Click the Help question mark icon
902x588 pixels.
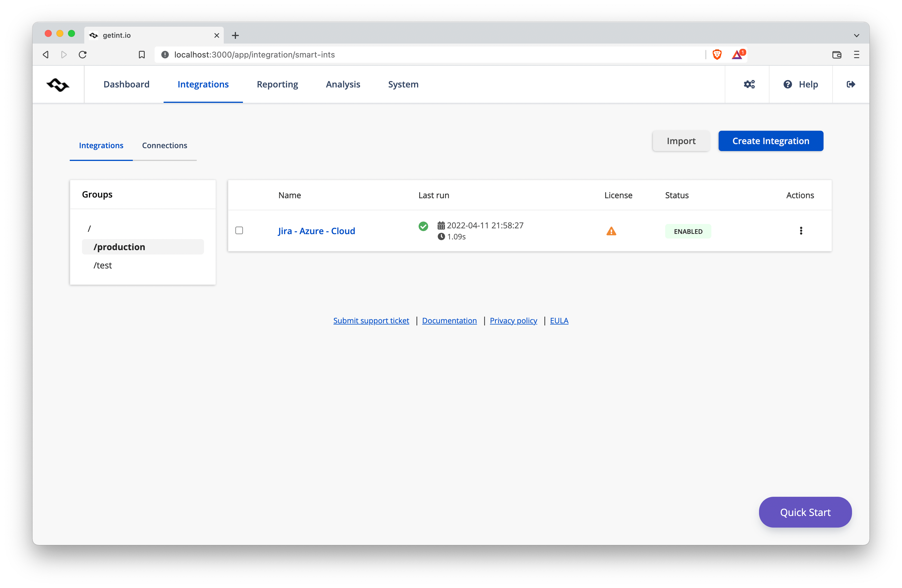788,84
